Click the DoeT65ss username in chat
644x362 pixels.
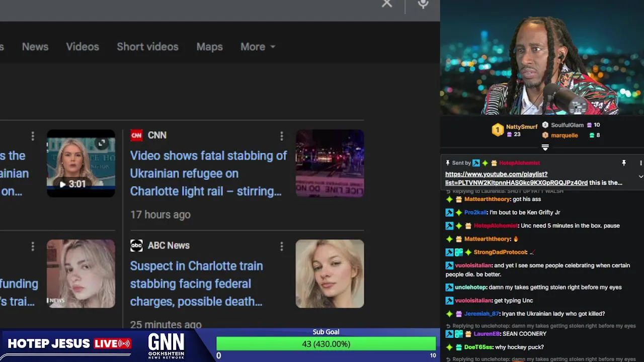(x=478, y=347)
